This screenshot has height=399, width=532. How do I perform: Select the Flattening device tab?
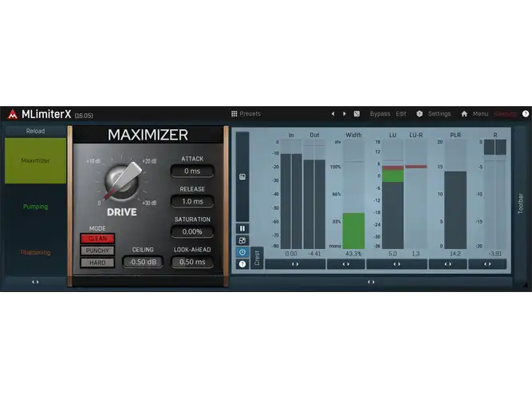pos(35,252)
